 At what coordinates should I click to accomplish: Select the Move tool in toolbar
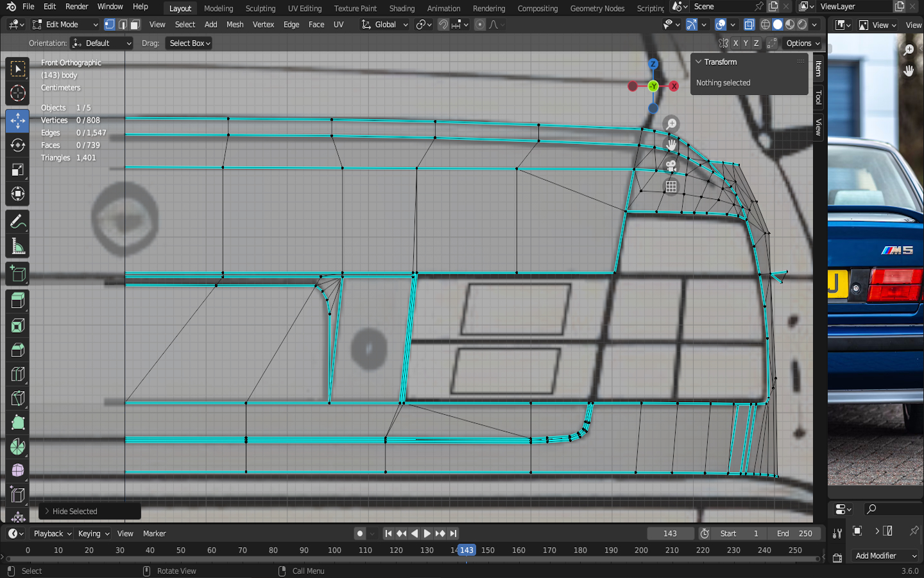[17, 120]
